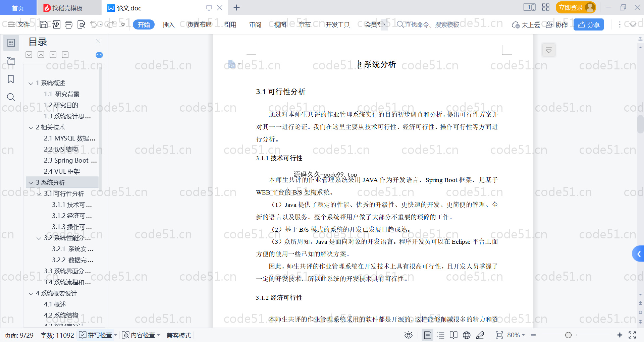Click the fit page width icon

[x=499, y=335]
